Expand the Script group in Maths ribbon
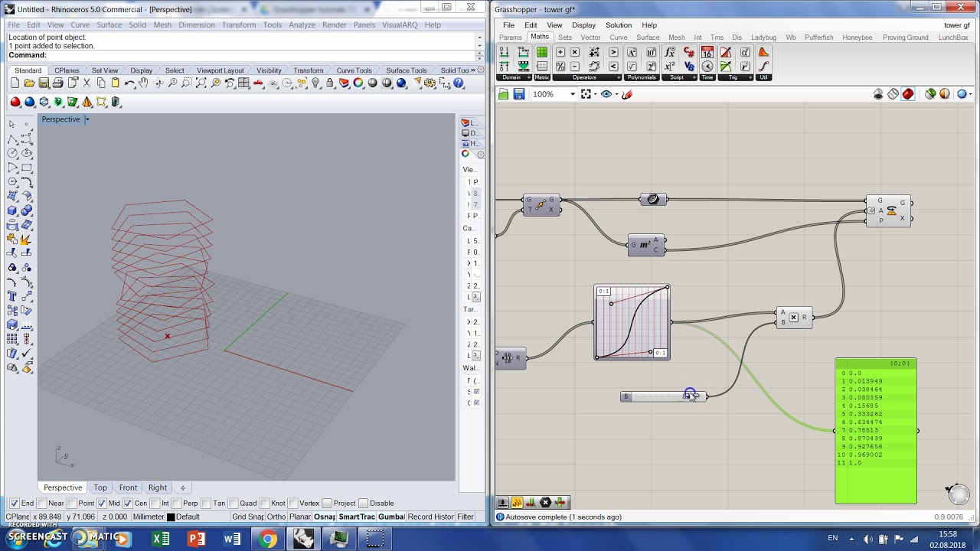Viewport: 980px width, 551px height. click(694, 77)
